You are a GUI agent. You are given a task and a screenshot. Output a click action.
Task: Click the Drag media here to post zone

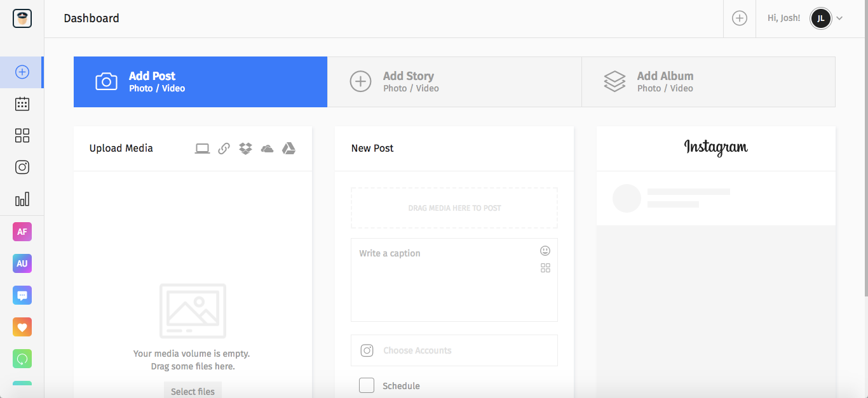454,208
